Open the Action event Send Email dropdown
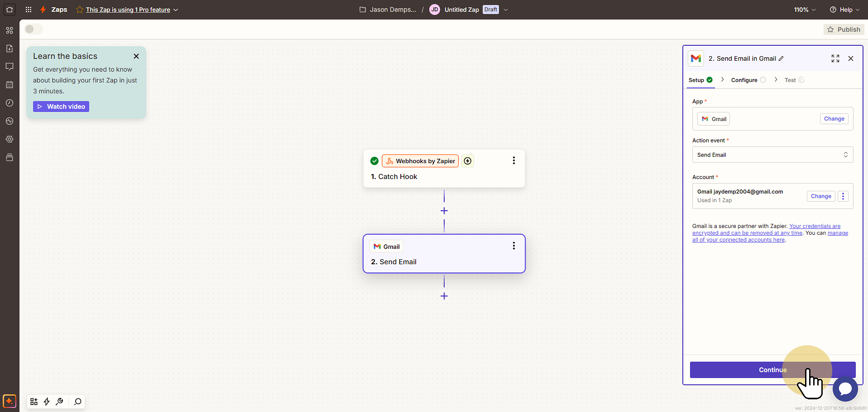The height and width of the screenshot is (412, 868). pyautogui.click(x=772, y=155)
